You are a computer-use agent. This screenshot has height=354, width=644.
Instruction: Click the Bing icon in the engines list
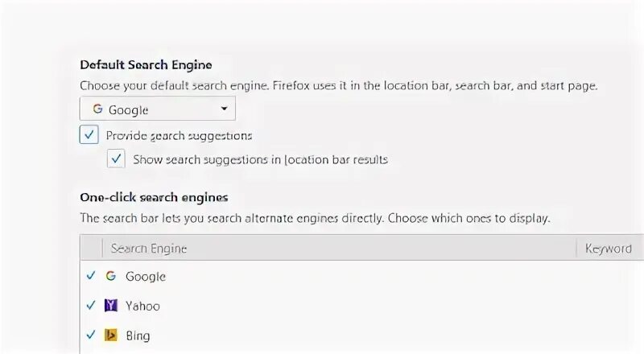point(111,335)
